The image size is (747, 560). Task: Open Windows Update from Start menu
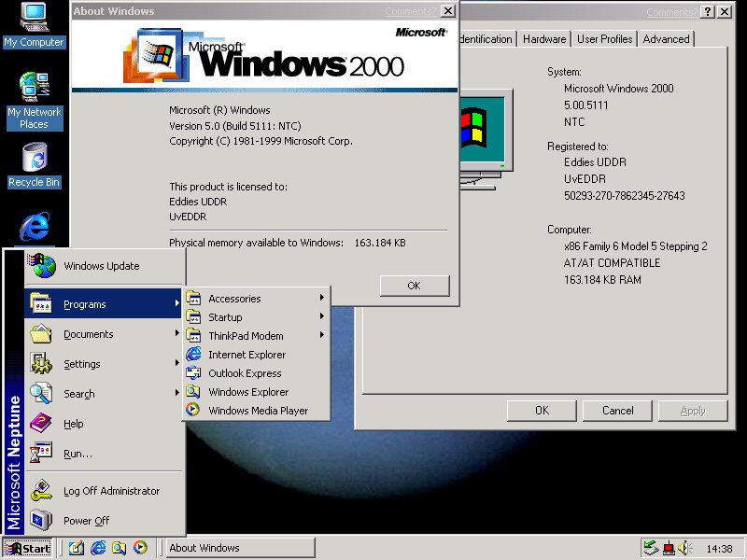tap(101, 266)
